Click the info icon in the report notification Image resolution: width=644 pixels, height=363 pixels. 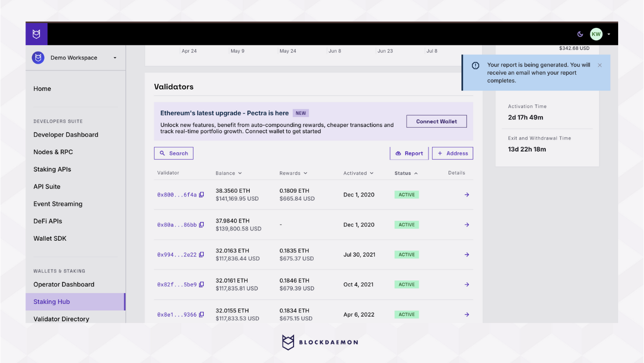(475, 66)
